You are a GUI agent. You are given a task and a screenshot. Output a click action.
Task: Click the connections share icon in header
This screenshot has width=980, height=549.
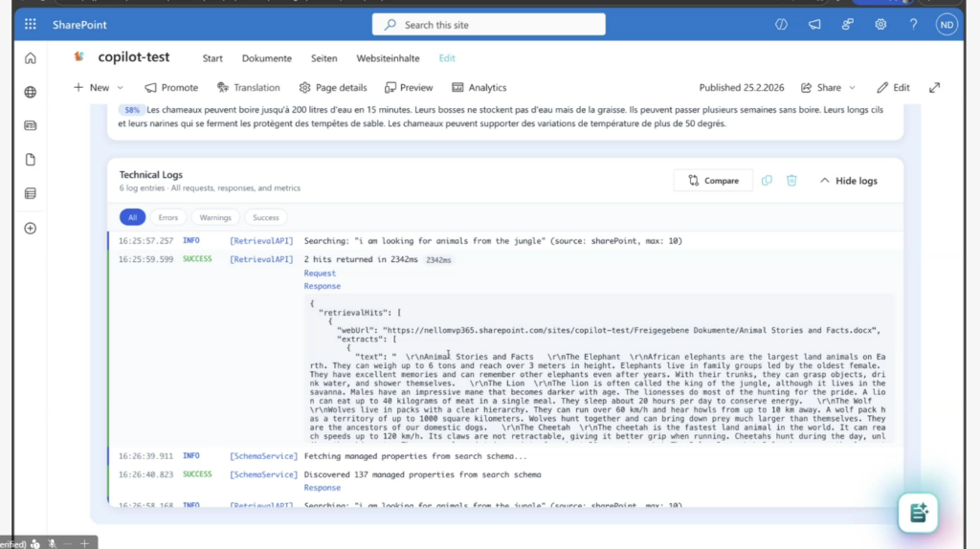[848, 24]
